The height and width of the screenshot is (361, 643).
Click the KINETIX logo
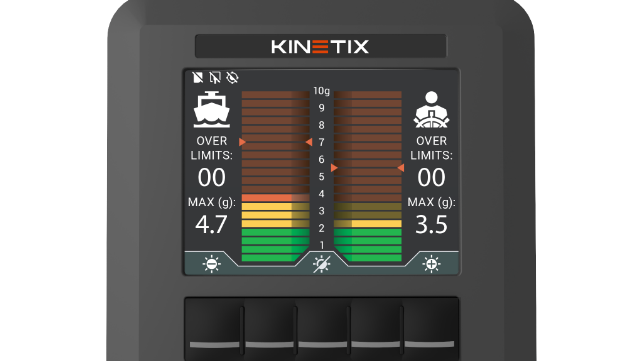(320, 46)
